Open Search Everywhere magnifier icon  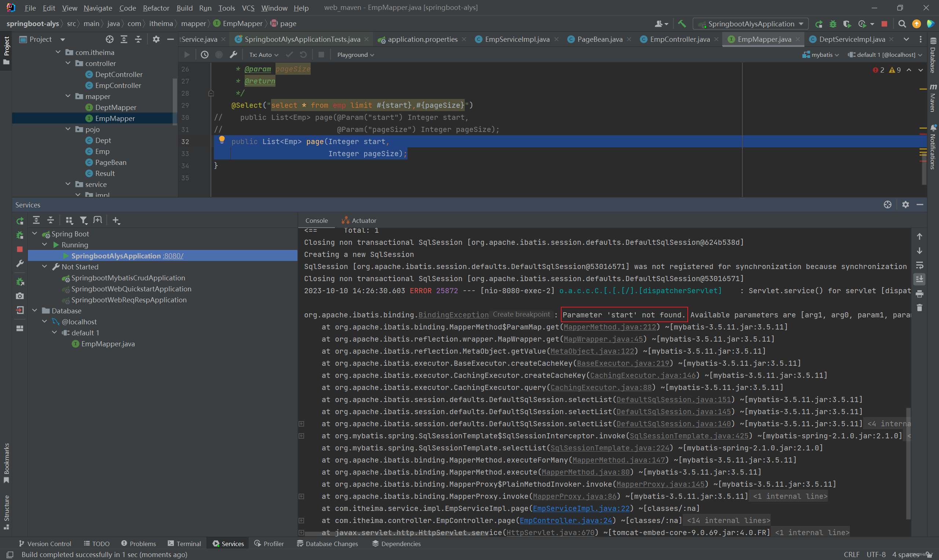(902, 24)
